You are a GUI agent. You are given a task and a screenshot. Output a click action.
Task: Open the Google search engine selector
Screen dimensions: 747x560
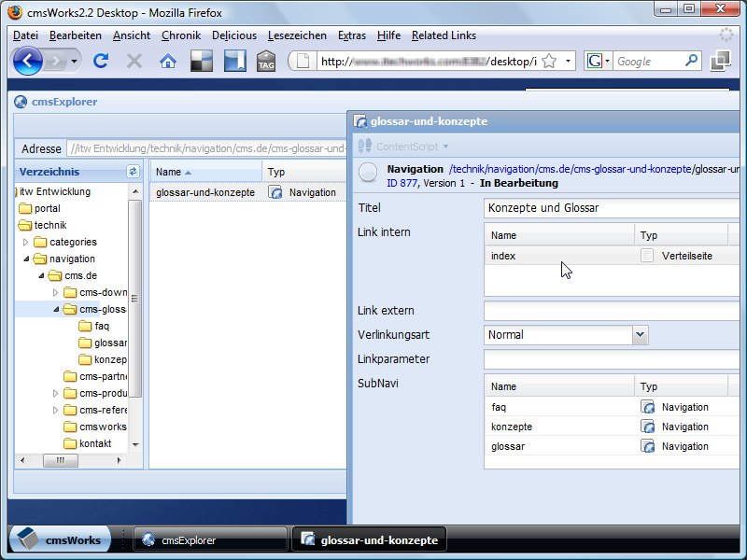[x=598, y=61]
